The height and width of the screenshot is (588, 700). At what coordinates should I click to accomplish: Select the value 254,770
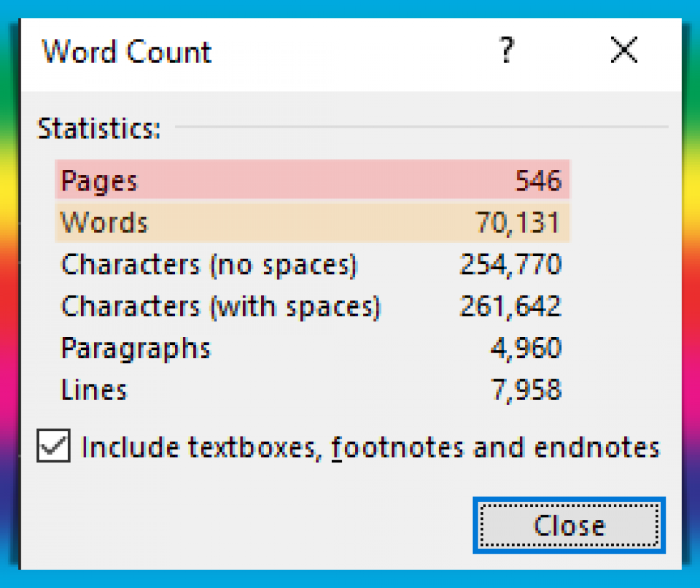[x=510, y=265]
